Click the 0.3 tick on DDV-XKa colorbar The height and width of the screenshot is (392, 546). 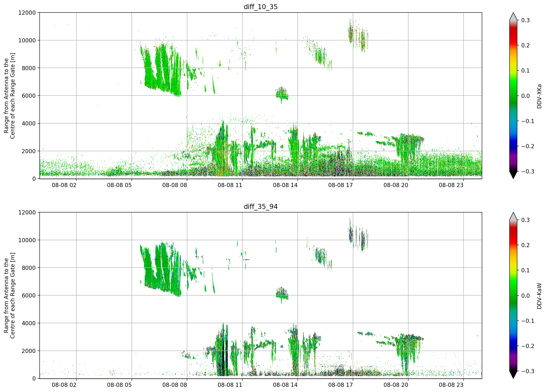click(x=525, y=20)
